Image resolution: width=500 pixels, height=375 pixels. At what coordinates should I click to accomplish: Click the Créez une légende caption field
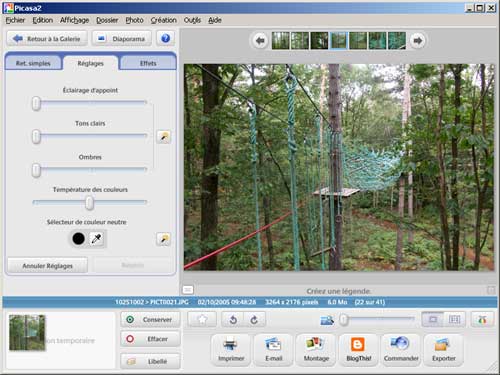click(338, 291)
